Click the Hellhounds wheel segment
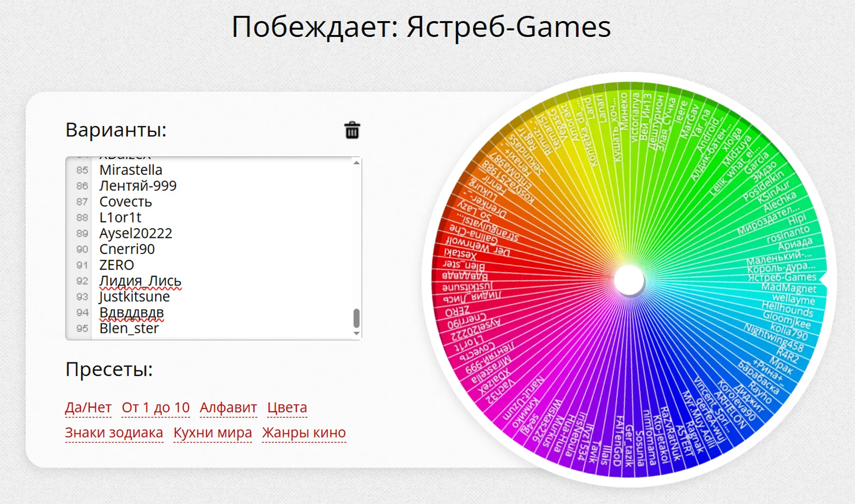Viewport: 855px width, 504px height. pos(787,308)
